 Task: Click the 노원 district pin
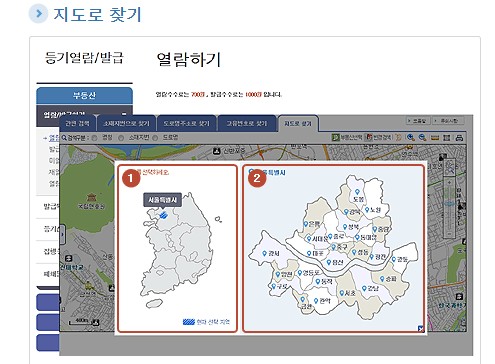(x=367, y=210)
